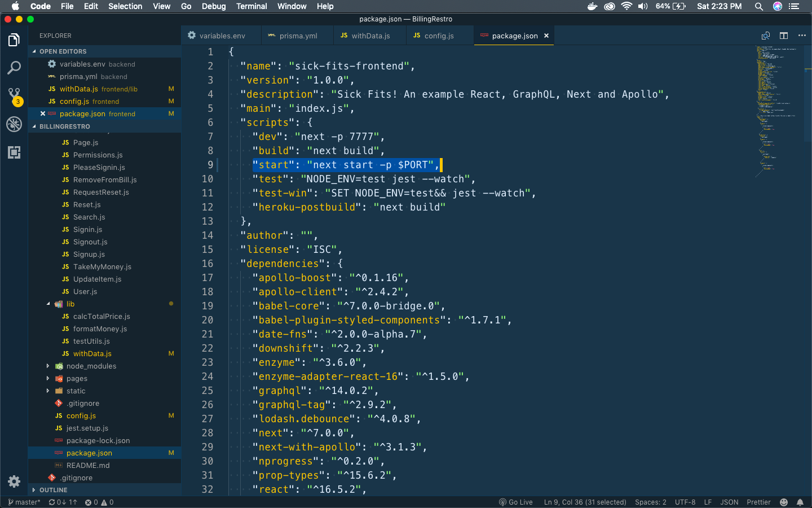
Task: Split the editor to the right
Action: click(784, 36)
